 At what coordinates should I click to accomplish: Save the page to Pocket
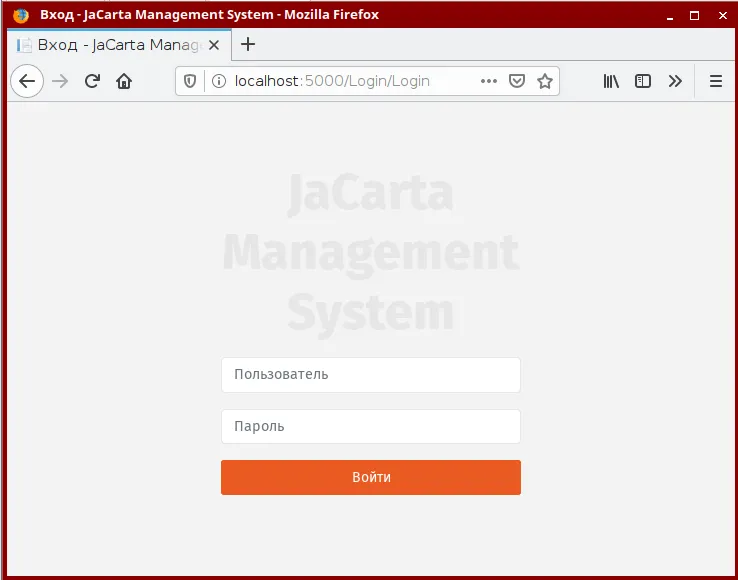click(x=517, y=81)
